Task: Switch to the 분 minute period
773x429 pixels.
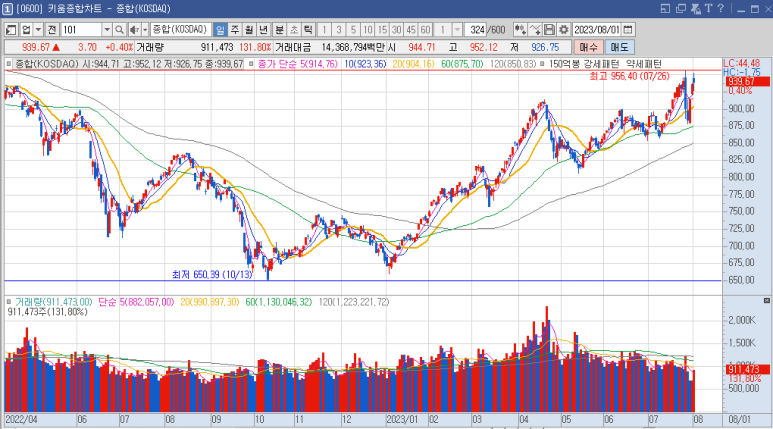Action: point(280,30)
